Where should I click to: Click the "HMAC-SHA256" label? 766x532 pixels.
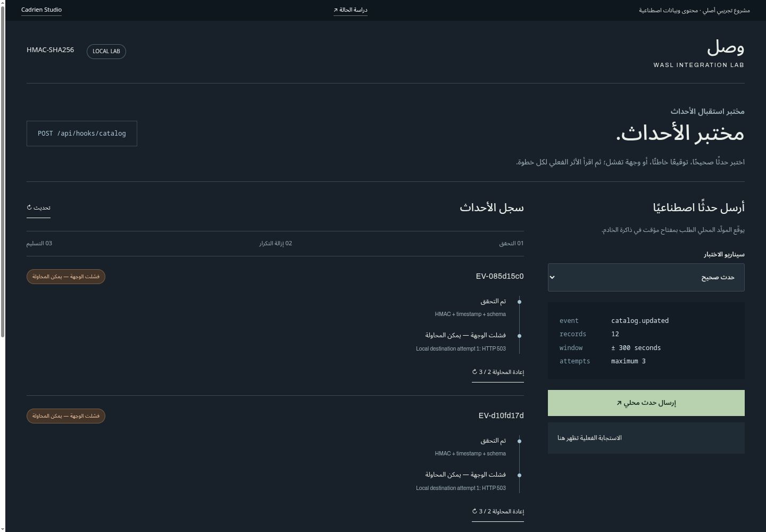point(50,50)
